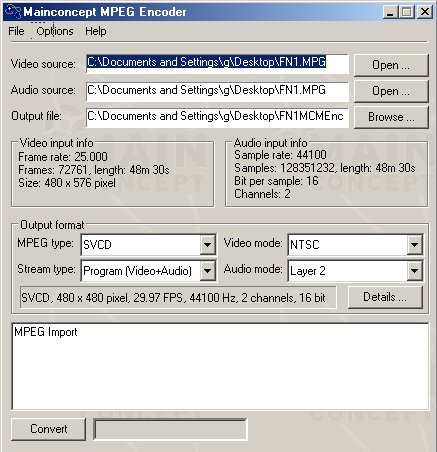Image resolution: width=437 pixels, height=452 pixels.
Task: Click the Frame rate: 25.000 text
Action: 63,157
